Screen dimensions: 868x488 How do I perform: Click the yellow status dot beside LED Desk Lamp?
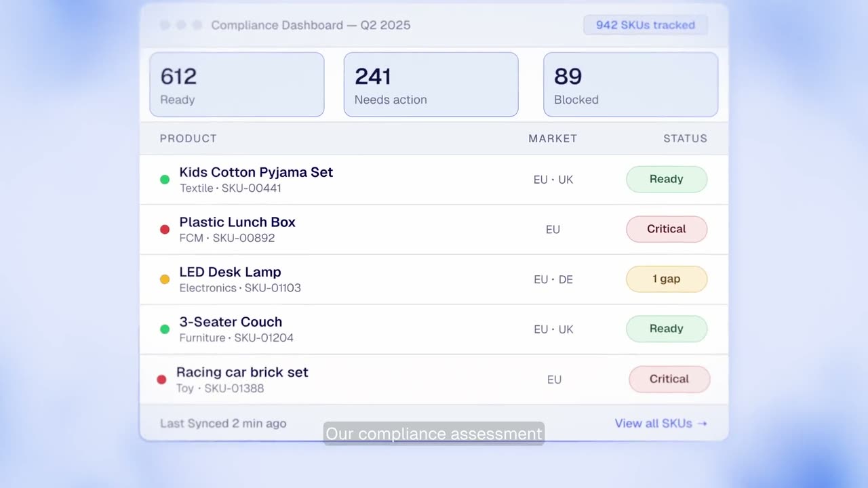point(164,279)
